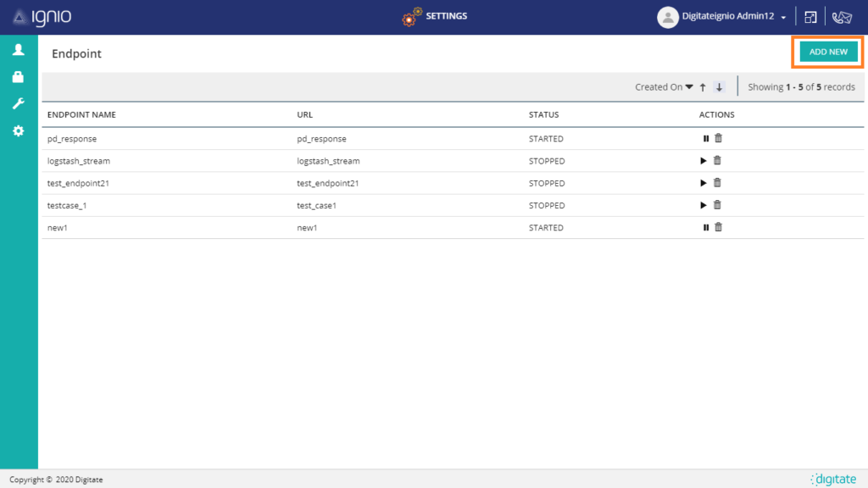
Task: Open Digitateignio Admin12 user menu
Action: [723, 17]
